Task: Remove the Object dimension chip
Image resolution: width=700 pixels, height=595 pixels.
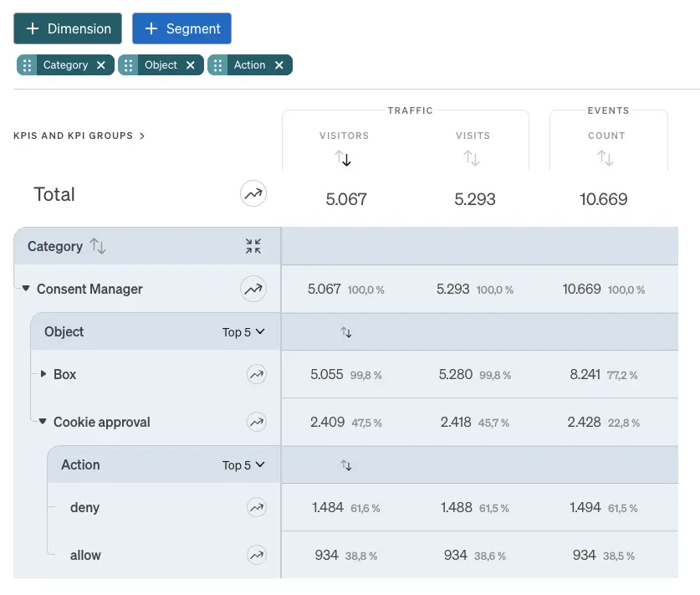Action: pos(191,65)
